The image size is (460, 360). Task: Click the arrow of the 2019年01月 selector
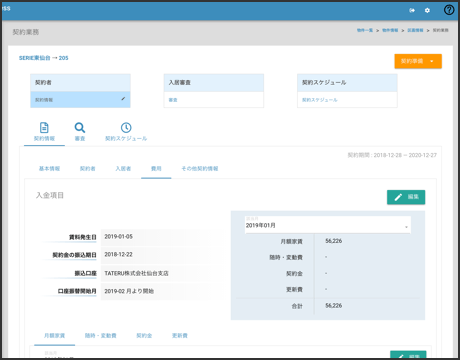(406, 227)
